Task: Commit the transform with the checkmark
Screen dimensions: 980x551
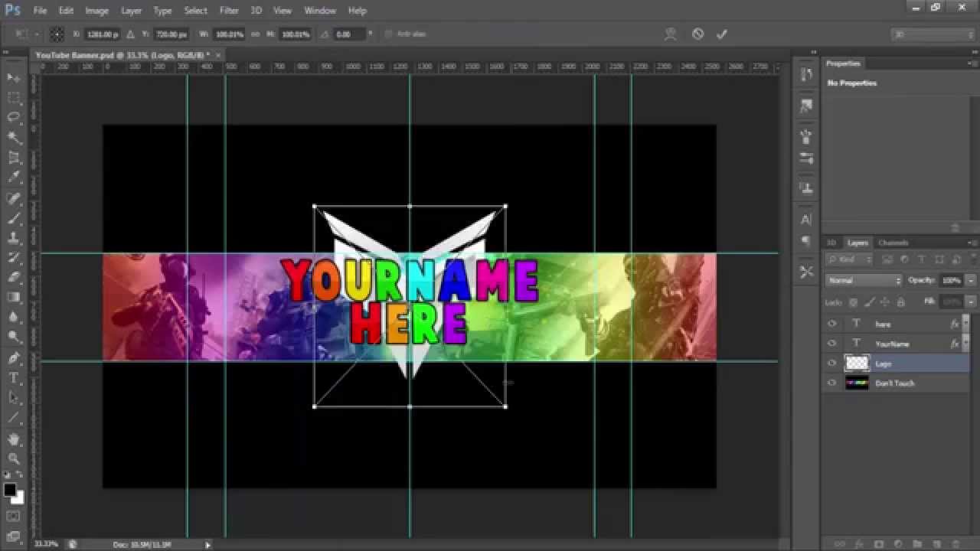Action: [721, 34]
